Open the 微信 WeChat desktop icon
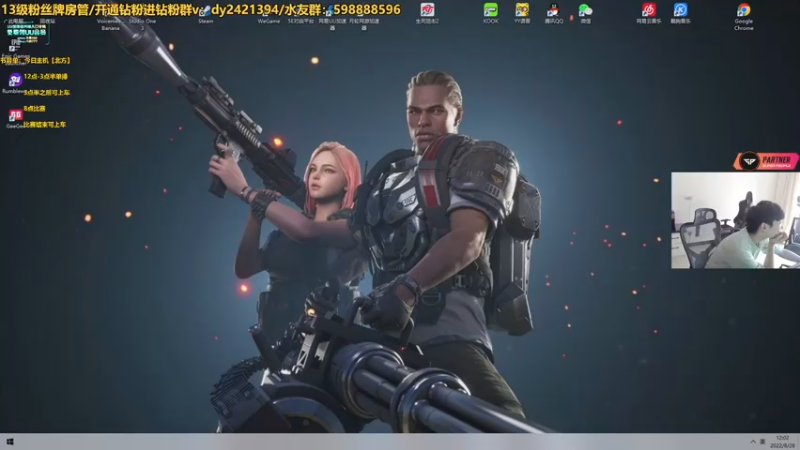Viewport: 800px width, 450px height. tap(585, 10)
